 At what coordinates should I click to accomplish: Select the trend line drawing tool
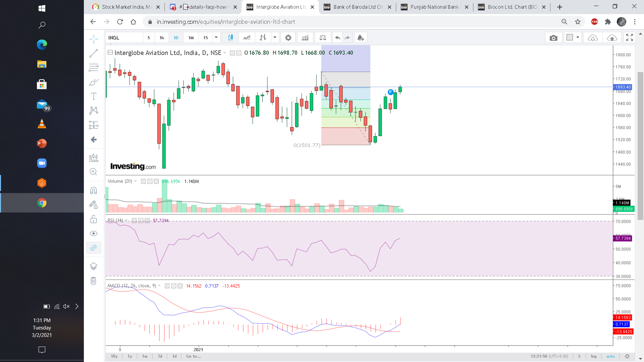[x=94, y=53]
